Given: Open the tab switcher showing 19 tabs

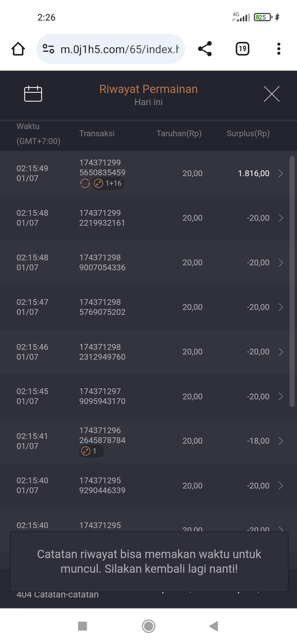Looking at the screenshot, I should coord(243,49).
